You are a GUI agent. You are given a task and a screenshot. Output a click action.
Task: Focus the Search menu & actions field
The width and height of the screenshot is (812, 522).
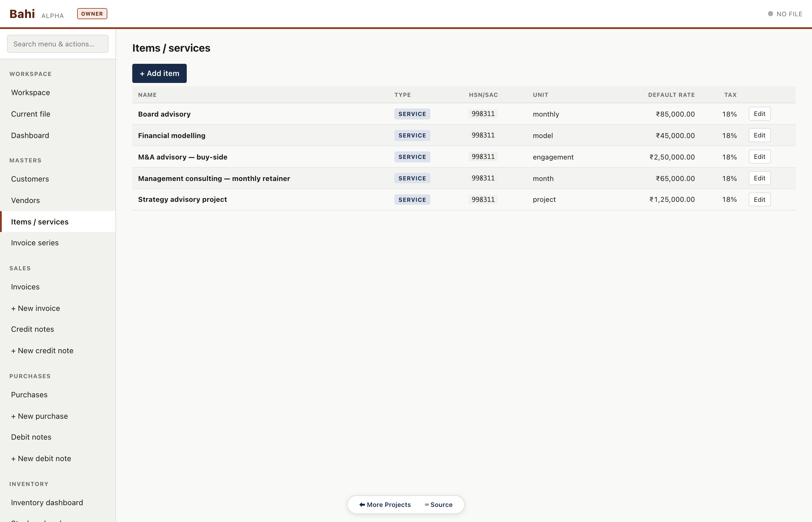pyautogui.click(x=58, y=44)
